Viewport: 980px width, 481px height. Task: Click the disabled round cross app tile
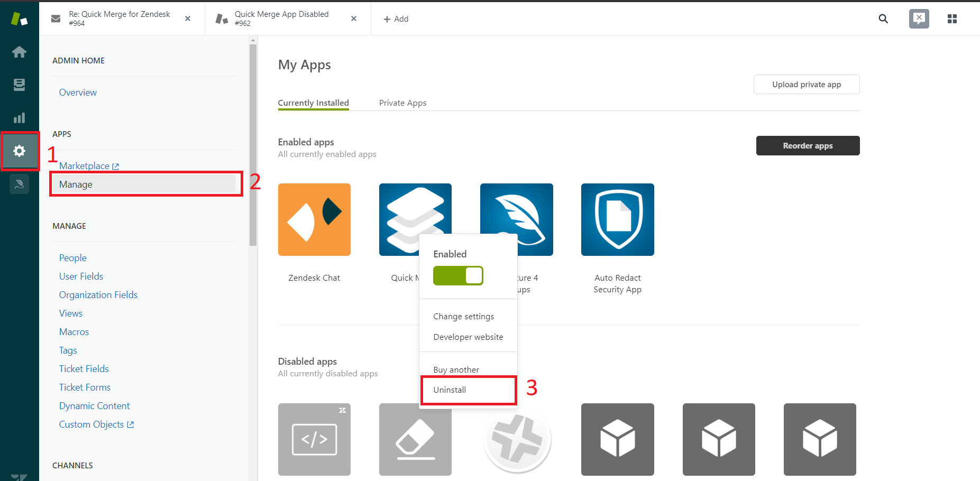point(517,440)
